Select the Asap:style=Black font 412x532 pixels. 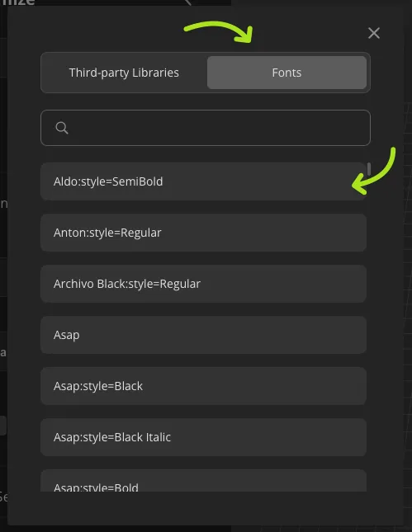(203, 386)
